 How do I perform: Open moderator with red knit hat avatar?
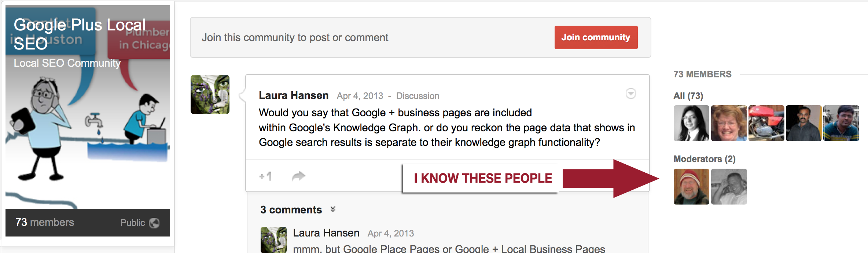tap(691, 187)
